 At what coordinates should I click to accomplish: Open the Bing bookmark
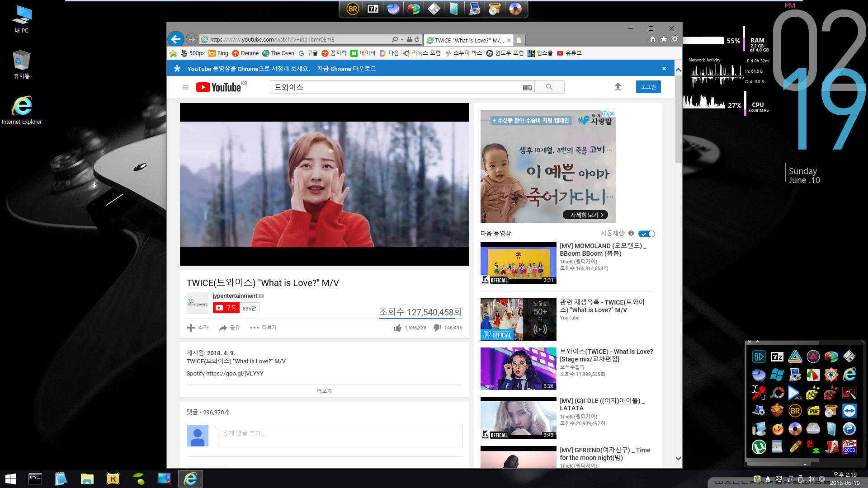click(x=218, y=53)
